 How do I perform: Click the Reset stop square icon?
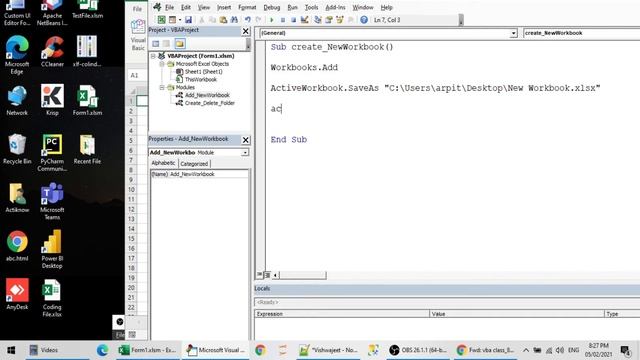tap(293, 20)
